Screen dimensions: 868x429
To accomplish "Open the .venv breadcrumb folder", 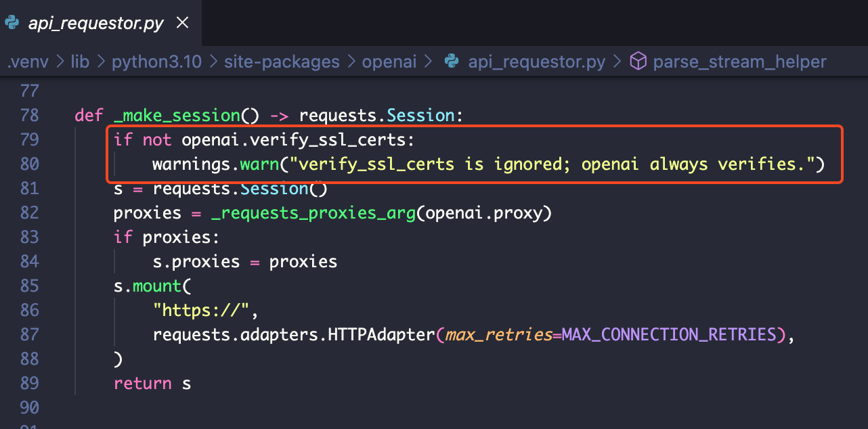I will pos(28,62).
